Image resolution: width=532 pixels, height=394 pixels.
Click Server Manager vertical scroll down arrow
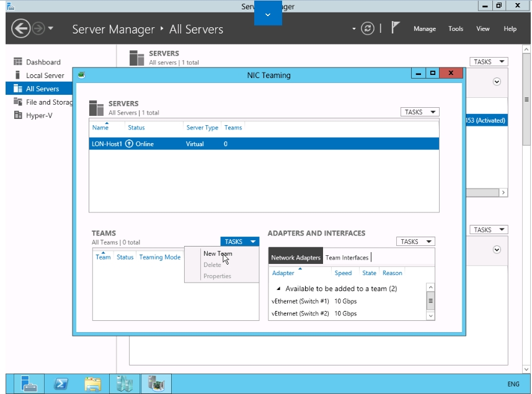point(526,369)
